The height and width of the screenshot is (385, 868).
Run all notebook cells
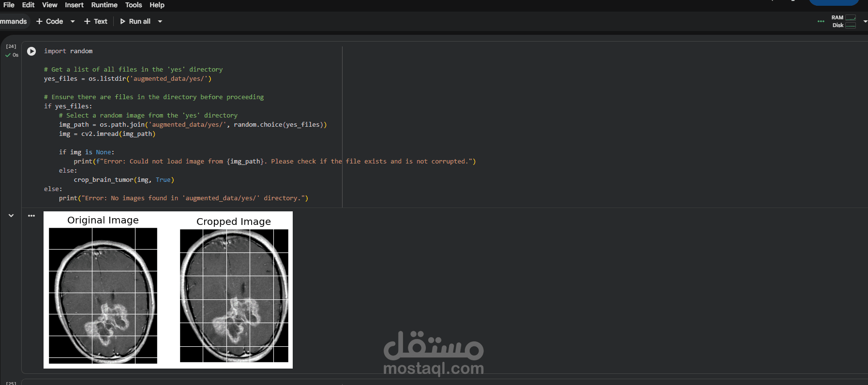(135, 21)
